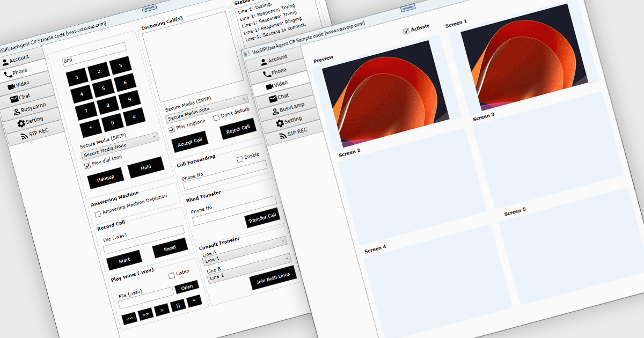Toggle Play dial tone checkbox
This screenshot has width=644, height=338.
pos(88,166)
